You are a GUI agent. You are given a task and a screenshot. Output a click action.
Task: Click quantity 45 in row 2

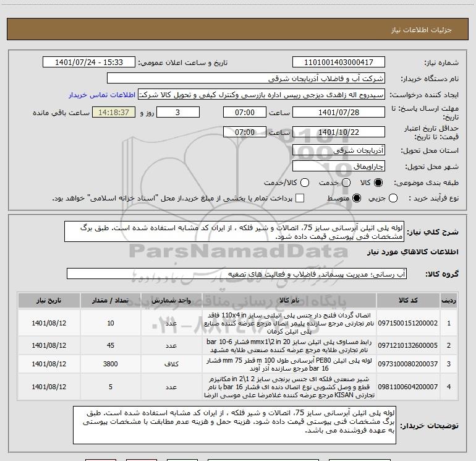coord(111,345)
